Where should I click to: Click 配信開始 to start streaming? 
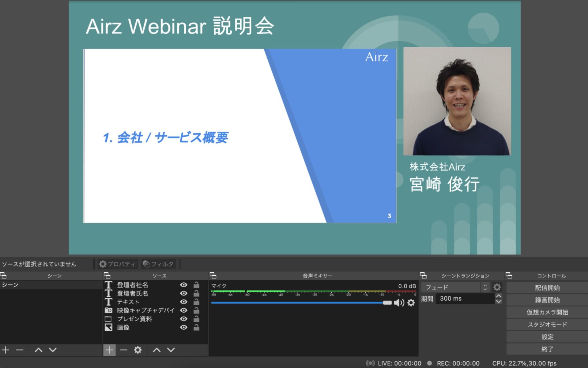tap(547, 288)
